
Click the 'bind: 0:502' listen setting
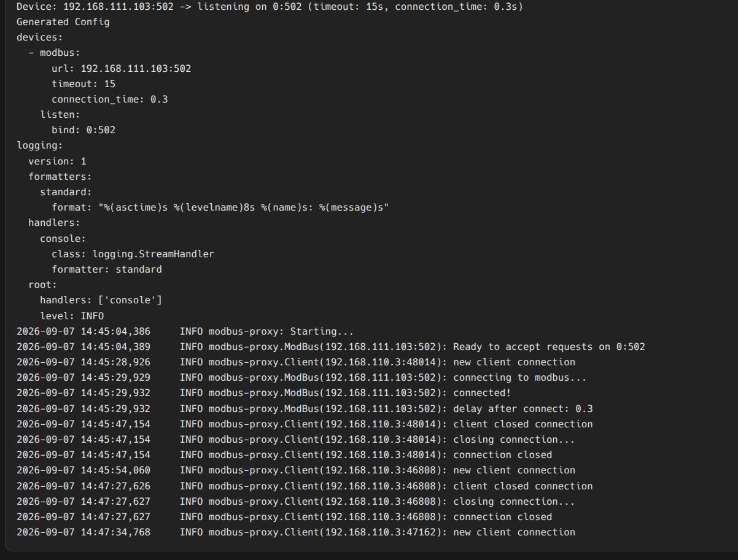pos(84,130)
